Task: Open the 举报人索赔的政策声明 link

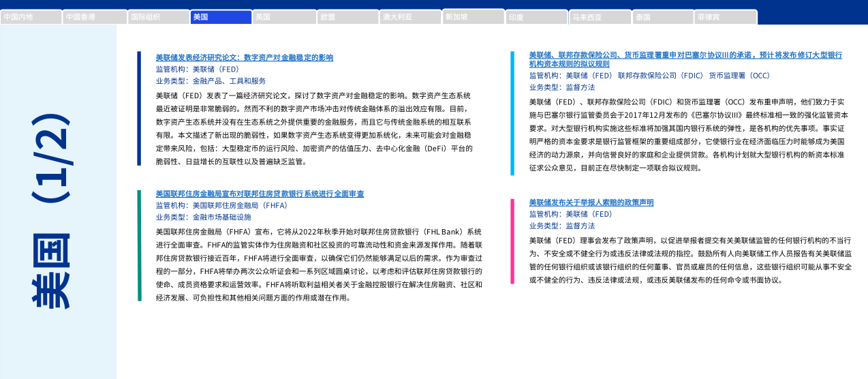Action: click(591, 202)
